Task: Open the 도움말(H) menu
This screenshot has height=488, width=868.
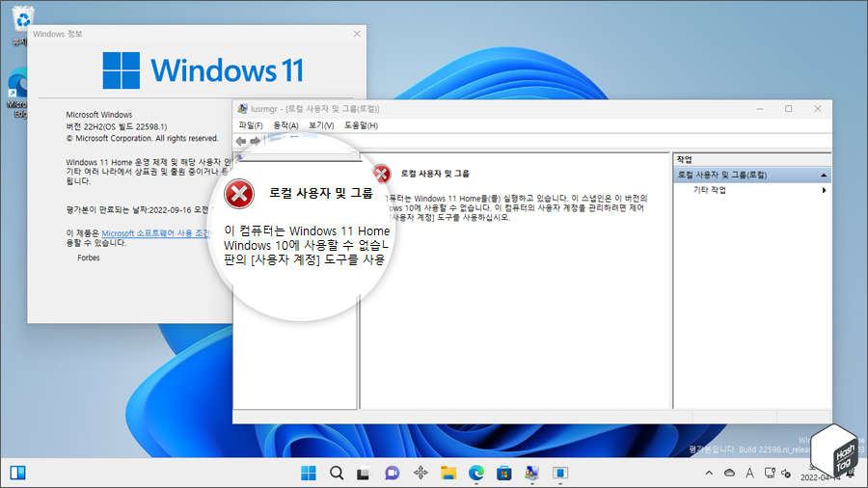Action: click(361, 125)
